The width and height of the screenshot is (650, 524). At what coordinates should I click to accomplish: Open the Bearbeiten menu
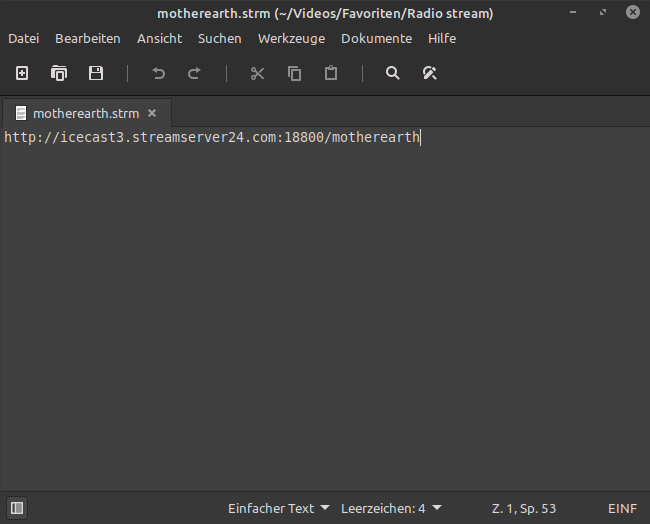(x=88, y=39)
